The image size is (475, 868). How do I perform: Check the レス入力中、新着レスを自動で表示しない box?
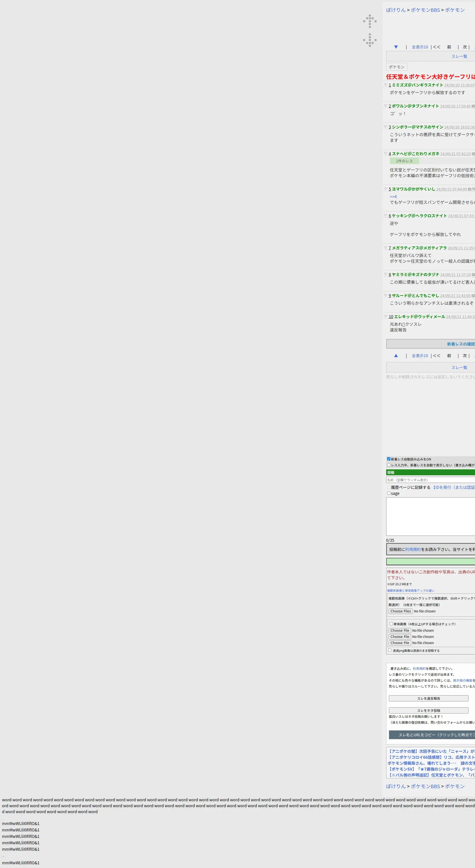click(389, 465)
